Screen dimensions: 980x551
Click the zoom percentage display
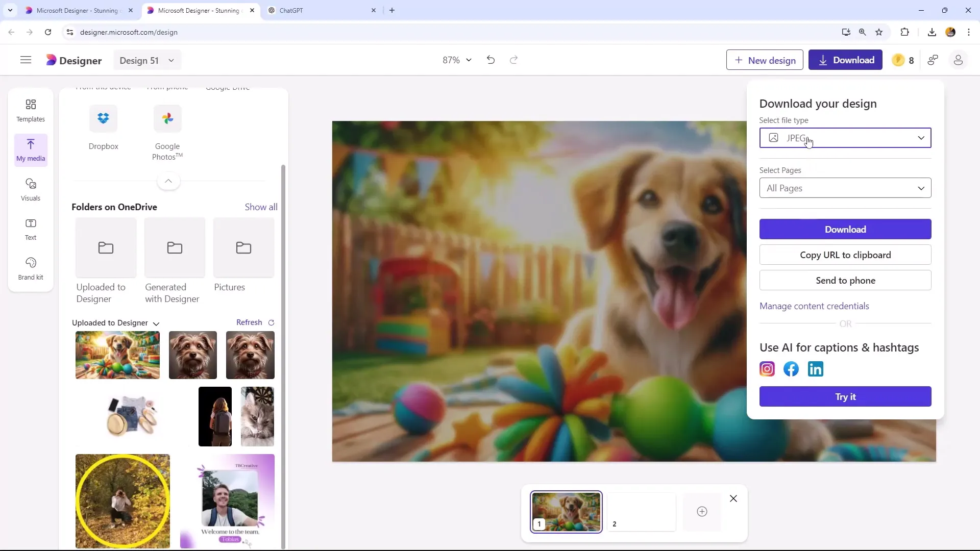[x=451, y=60]
